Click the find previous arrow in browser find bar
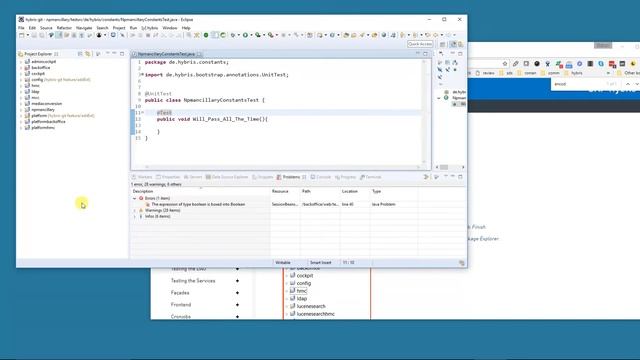 coord(628,84)
